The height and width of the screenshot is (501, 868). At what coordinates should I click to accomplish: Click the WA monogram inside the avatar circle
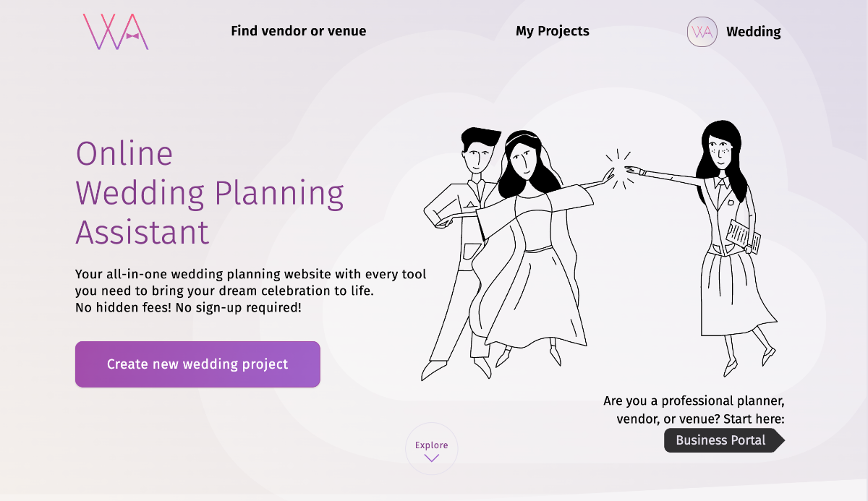pyautogui.click(x=701, y=32)
